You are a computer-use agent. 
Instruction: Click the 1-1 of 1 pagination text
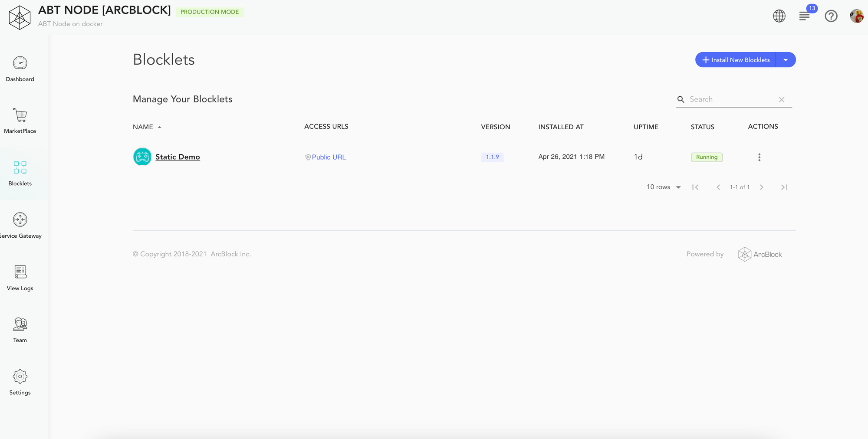click(x=740, y=187)
